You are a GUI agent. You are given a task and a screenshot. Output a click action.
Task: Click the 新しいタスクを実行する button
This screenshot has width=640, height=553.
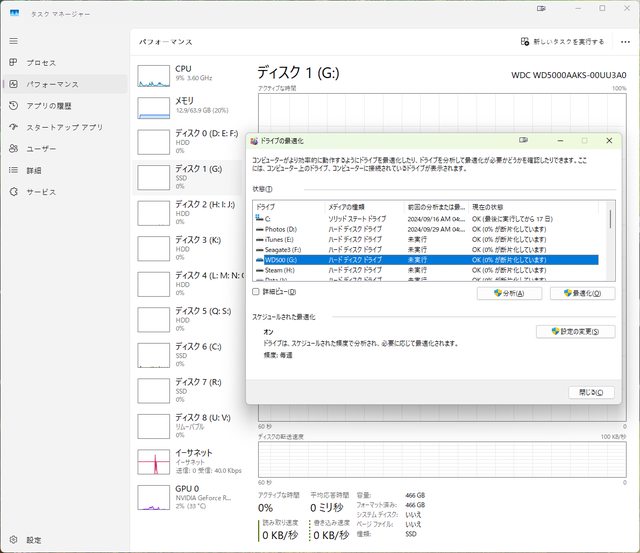[x=562, y=41]
